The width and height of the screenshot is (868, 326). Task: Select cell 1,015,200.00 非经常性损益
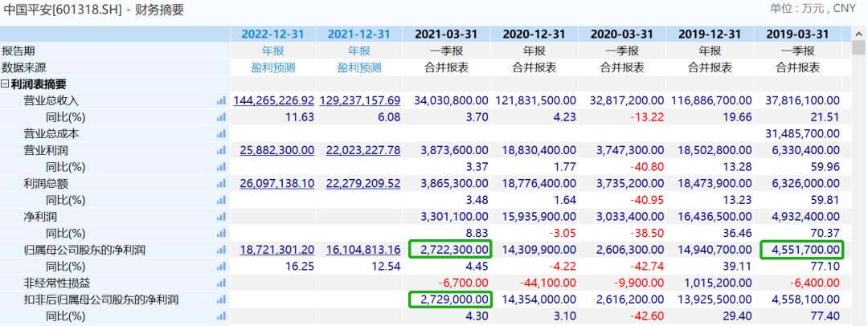(718, 283)
